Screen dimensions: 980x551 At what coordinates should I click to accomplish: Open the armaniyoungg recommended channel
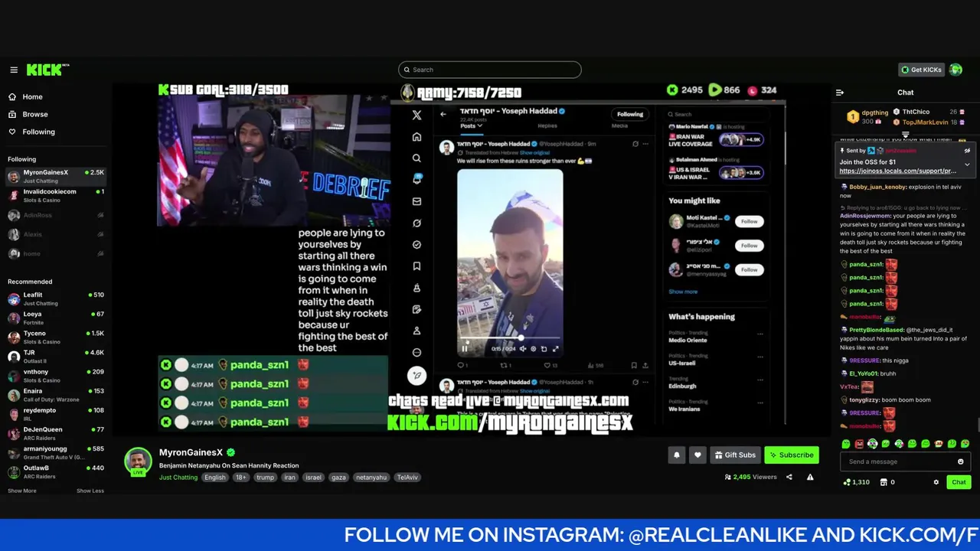(x=55, y=452)
